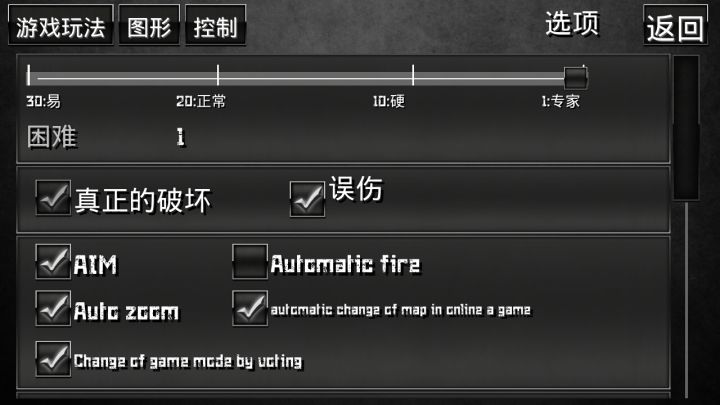This screenshot has width=720, height=405.
Task: Open the 游戏玩法 gameplay tab
Action: 61,25
